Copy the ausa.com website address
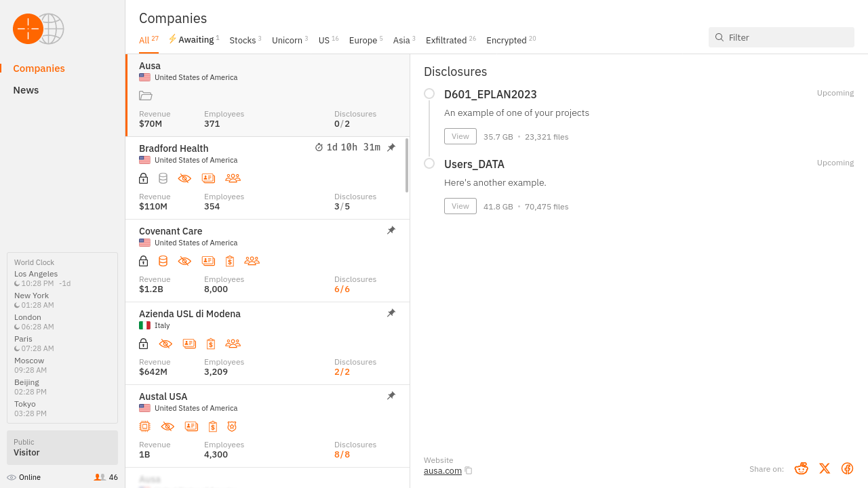868x488 pixels. click(x=469, y=470)
